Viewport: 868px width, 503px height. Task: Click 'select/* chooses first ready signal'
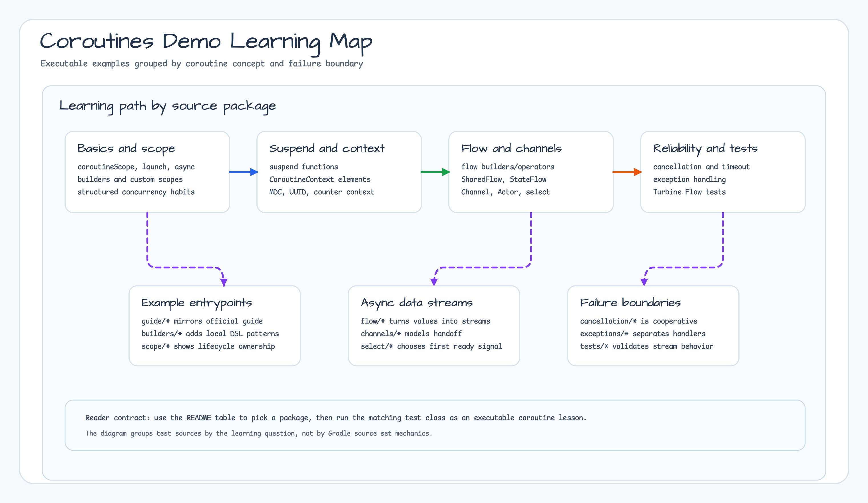tap(431, 346)
